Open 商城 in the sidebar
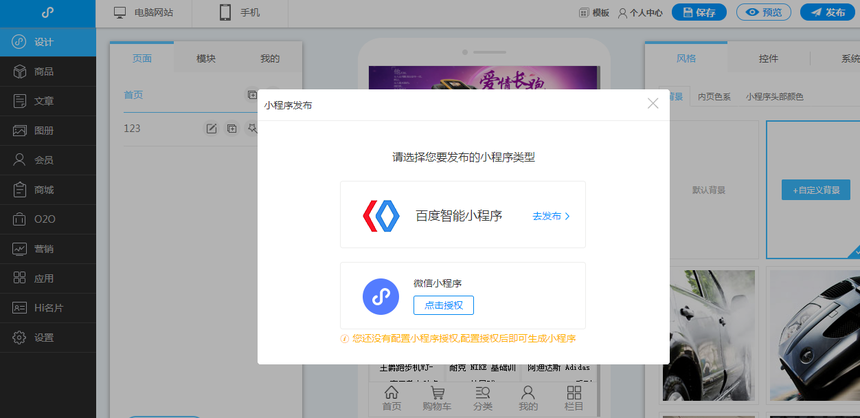This screenshot has width=860, height=418. point(48,190)
